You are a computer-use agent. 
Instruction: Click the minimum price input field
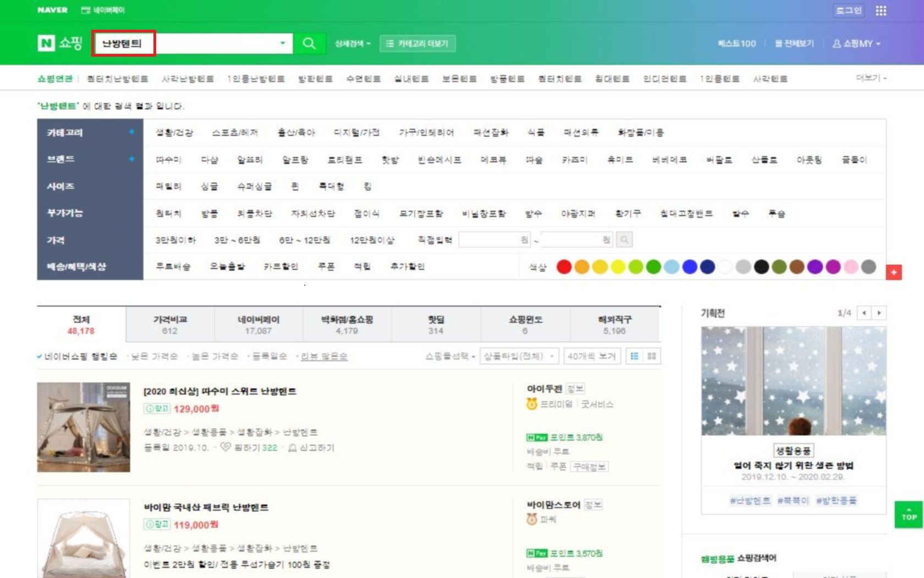click(495, 239)
